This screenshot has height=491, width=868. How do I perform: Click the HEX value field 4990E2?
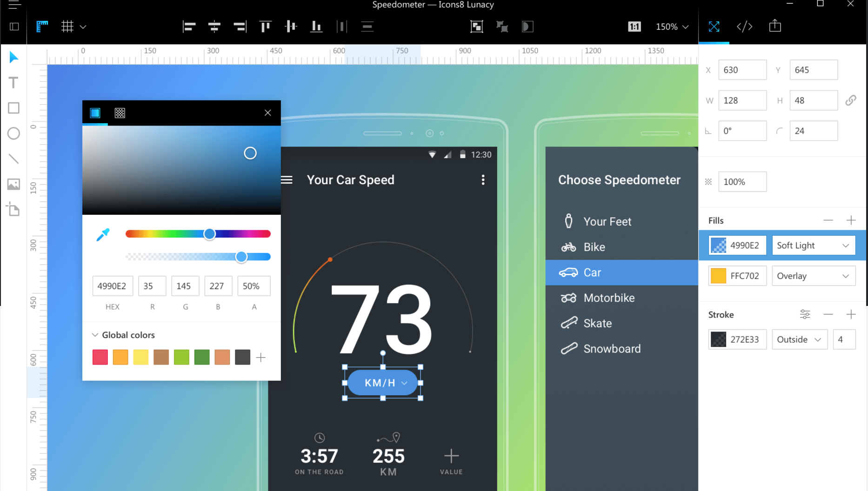(112, 286)
